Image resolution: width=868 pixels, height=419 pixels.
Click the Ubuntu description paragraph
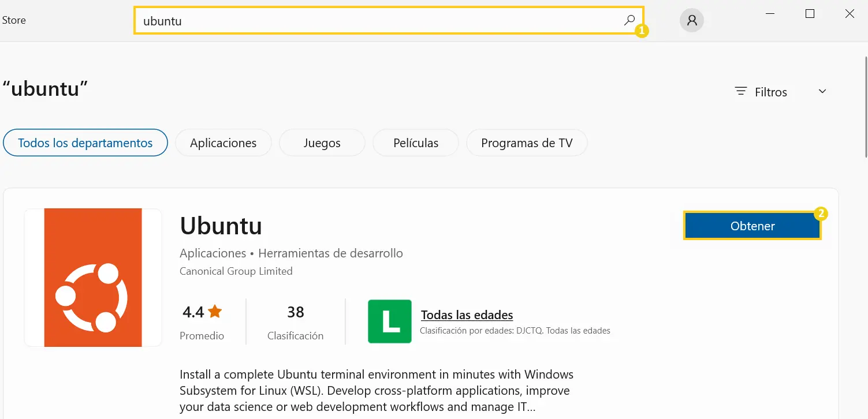coord(377,391)
